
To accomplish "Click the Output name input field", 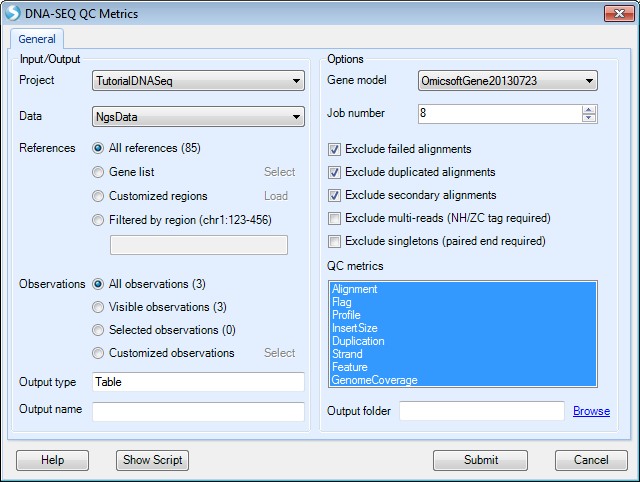I will (198, 411).
